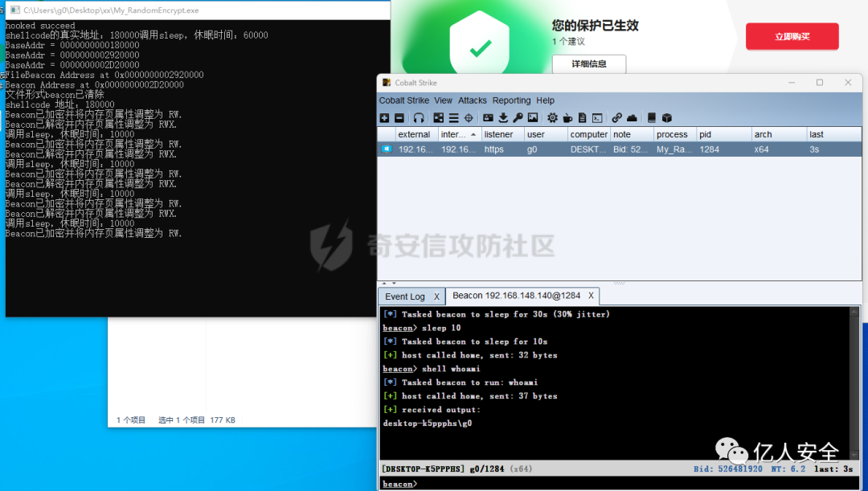Click the beacon console vertical scrollbar

[x=854, y=383]
